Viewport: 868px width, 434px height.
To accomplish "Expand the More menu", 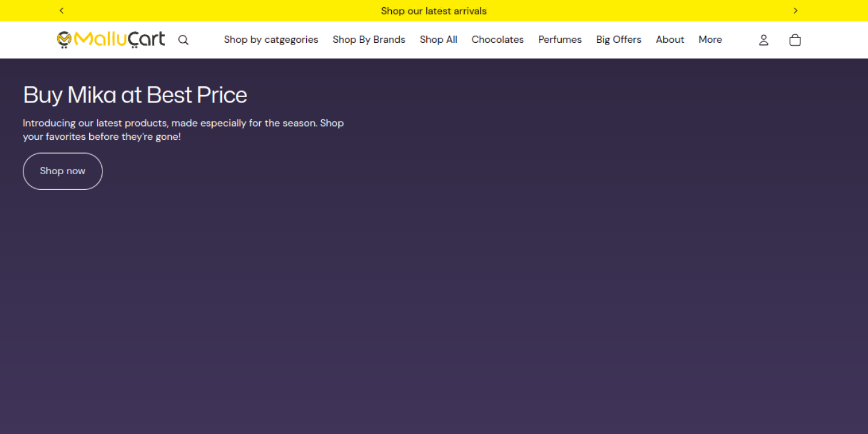I will (x=710, y=40).
